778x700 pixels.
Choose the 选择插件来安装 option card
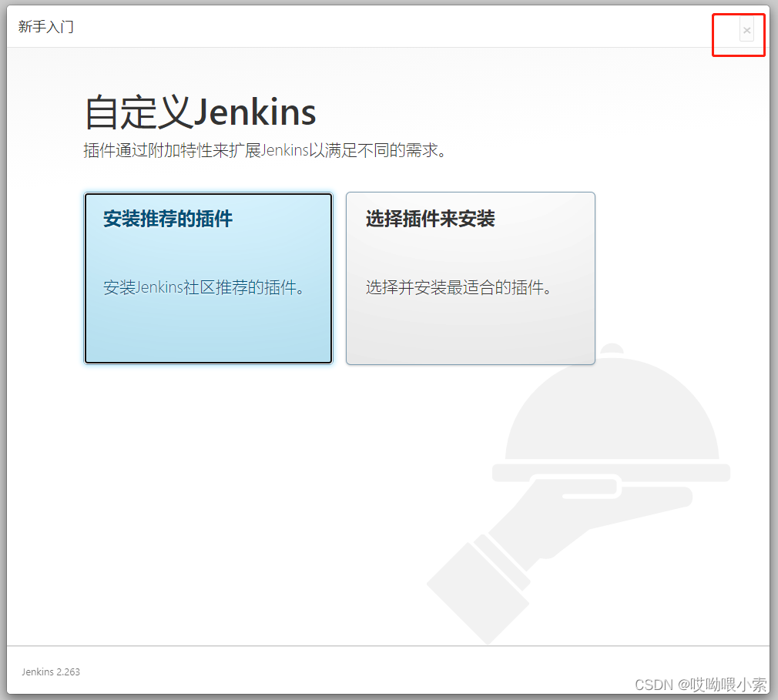(471, 278)
